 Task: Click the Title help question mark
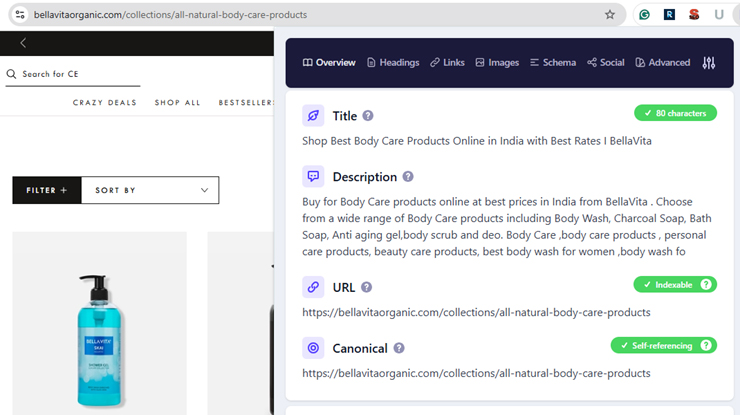(x=368, y=116)
